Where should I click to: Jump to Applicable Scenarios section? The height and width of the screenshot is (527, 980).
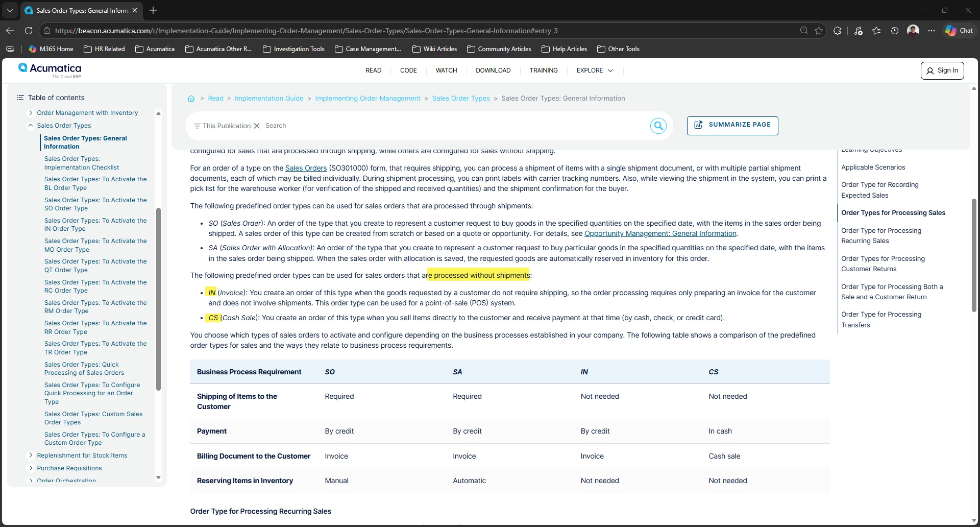point(873,167)
